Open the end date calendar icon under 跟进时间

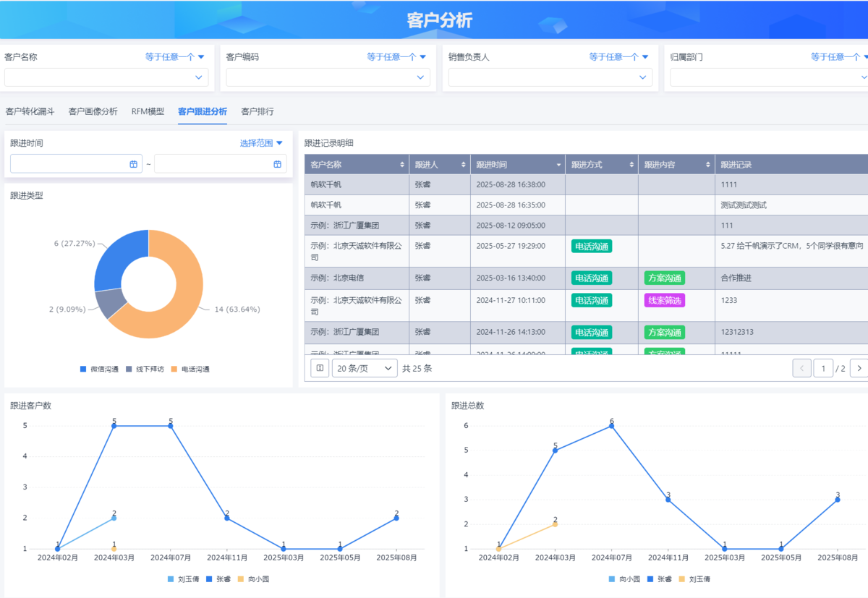277,164
